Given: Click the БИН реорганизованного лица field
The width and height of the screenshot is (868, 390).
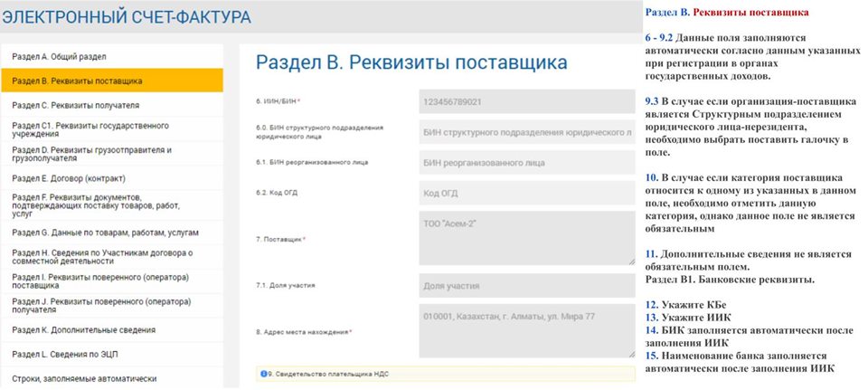Looking at the screenshot, I should pyautogui.click(x=526, y=163).
